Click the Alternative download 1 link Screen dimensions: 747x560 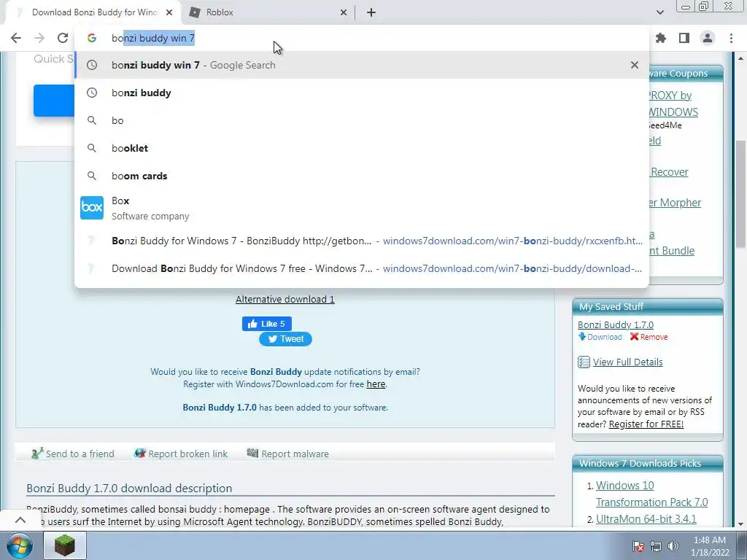pyautogui.click(x=285, y=300)
